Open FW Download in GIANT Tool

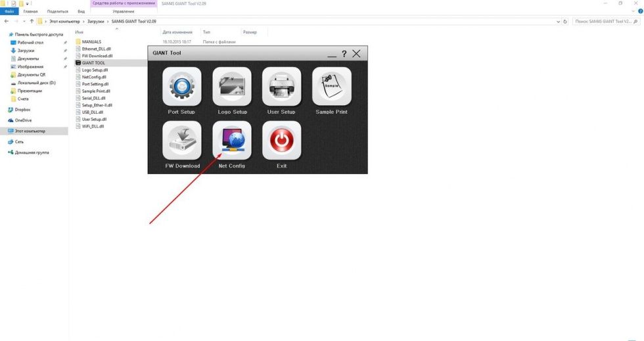[181, 141]
